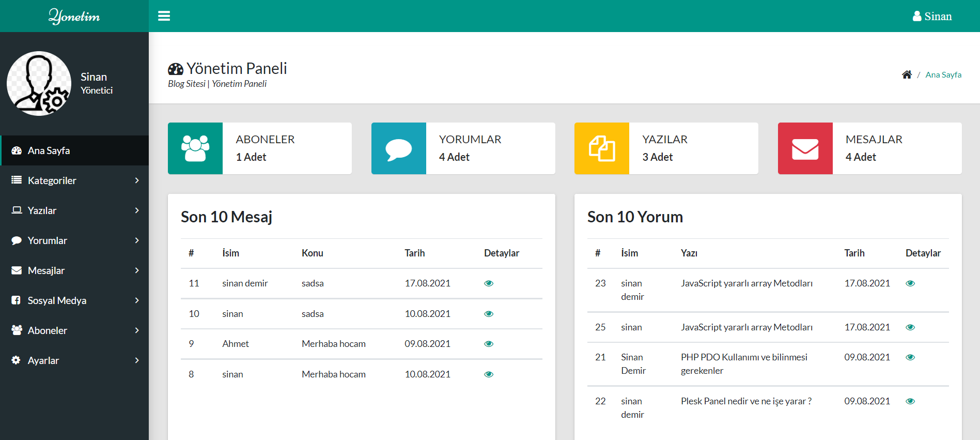
Task: Click the Son 10 Yorum heading
Action: [635, 217]
